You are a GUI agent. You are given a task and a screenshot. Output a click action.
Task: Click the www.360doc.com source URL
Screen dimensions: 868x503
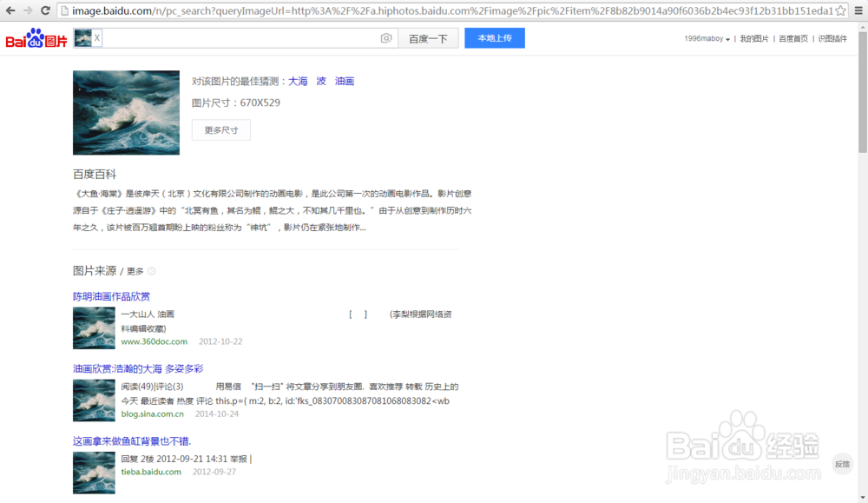pos(154,341)
